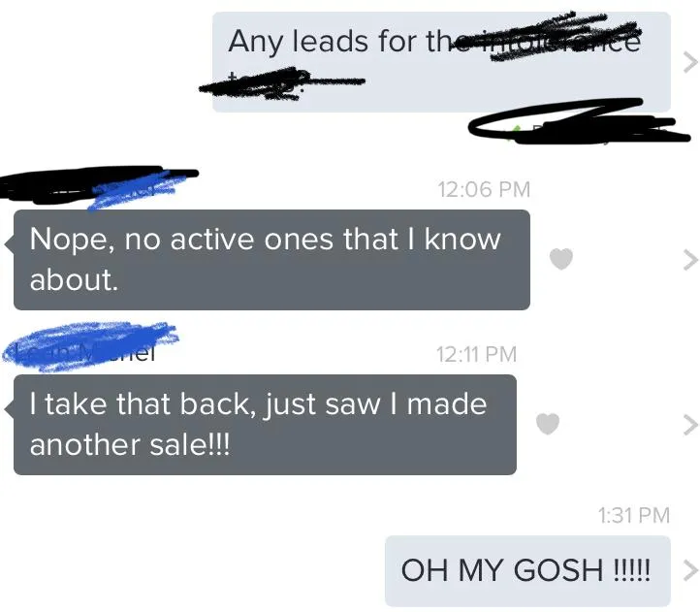The image size is (700, 612).
Task: Click the 12:06 PM timestamp
Action: tap(484, 189)
